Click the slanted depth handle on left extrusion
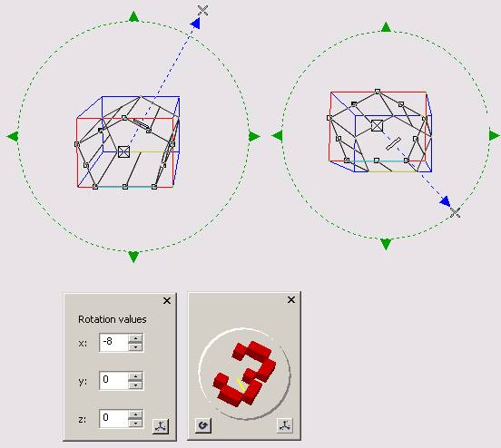The width and height of the screenshot is (501, 448). click(x=142, y=125)
